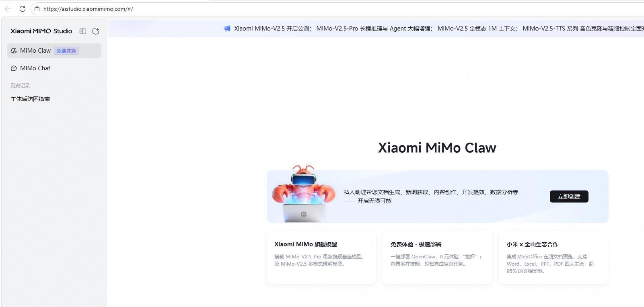Select the 小米 x 金山生态合作 card

[x=553, y=257]
